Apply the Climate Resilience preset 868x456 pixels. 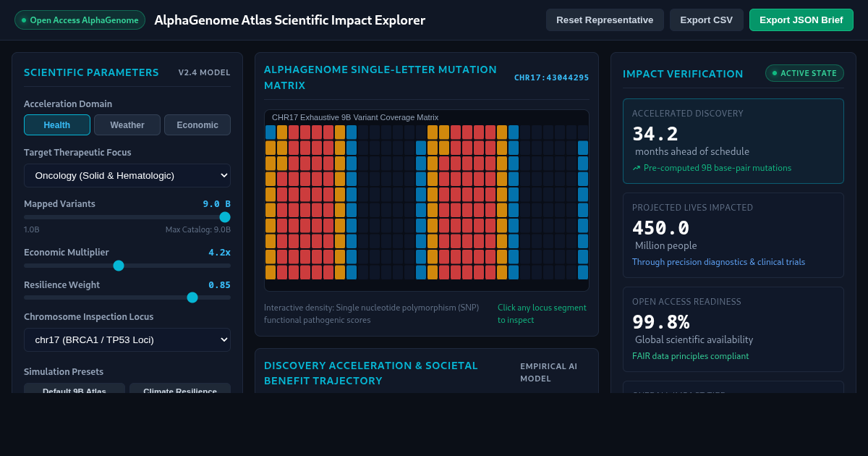pyautogui.click(x=180, y=389)
